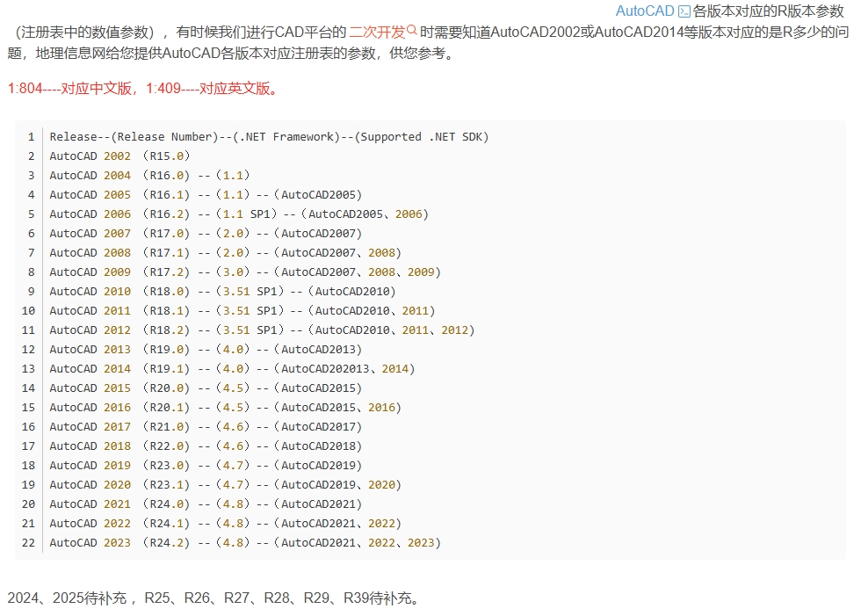Click the Release header line in code

269,137
